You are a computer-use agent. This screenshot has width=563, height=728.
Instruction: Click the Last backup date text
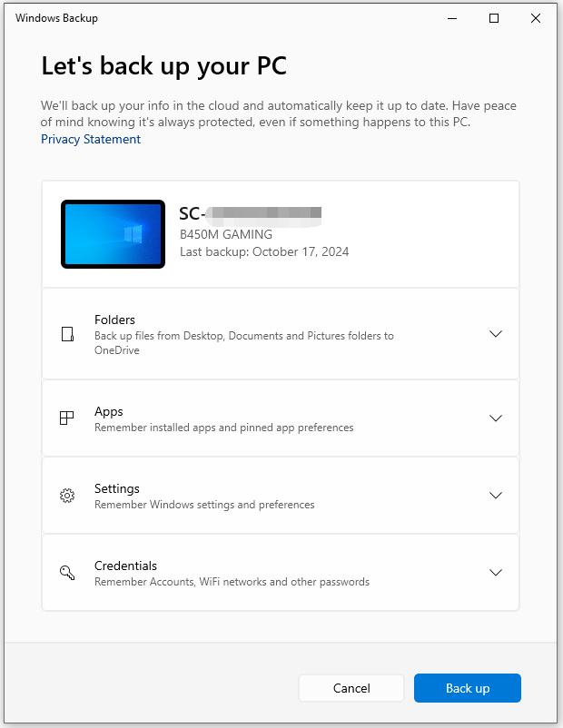pos(264,251)
